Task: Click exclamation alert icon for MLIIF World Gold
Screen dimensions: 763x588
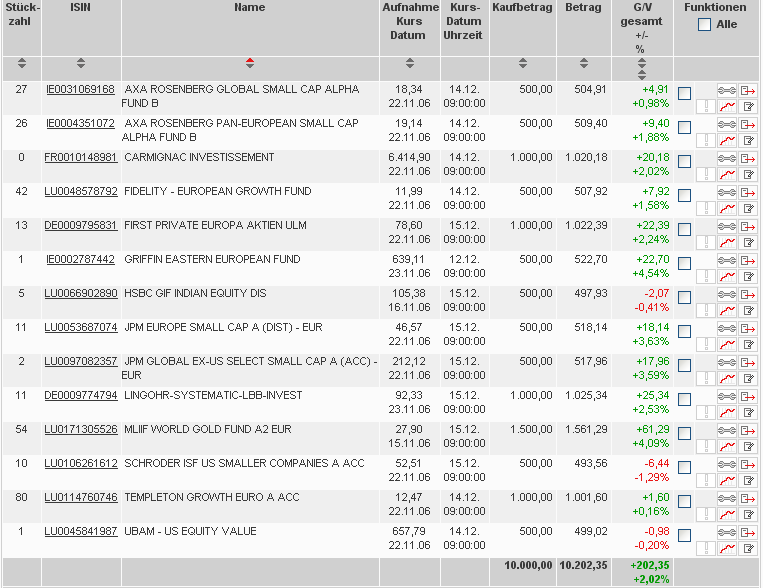Action: [705, 447]
